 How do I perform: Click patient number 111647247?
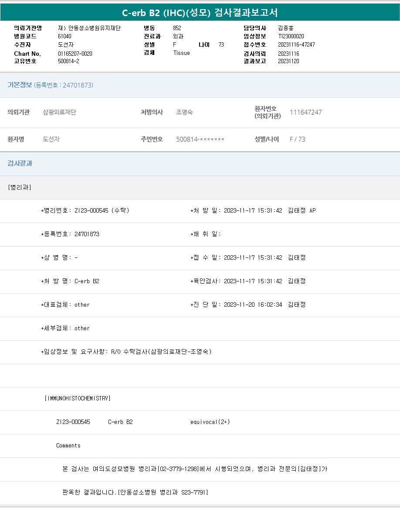point(305,112)
